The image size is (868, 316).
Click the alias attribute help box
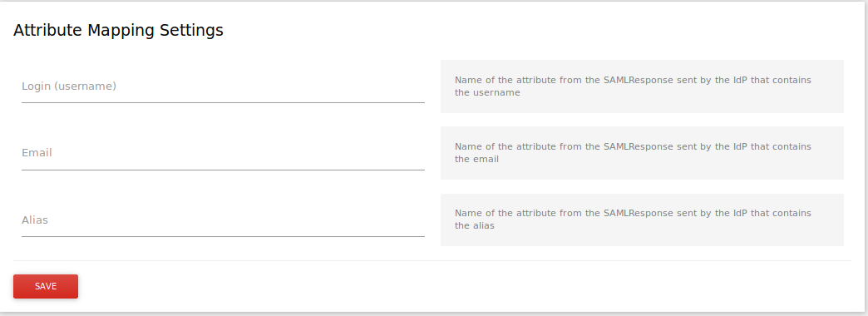tap(642, 220)
